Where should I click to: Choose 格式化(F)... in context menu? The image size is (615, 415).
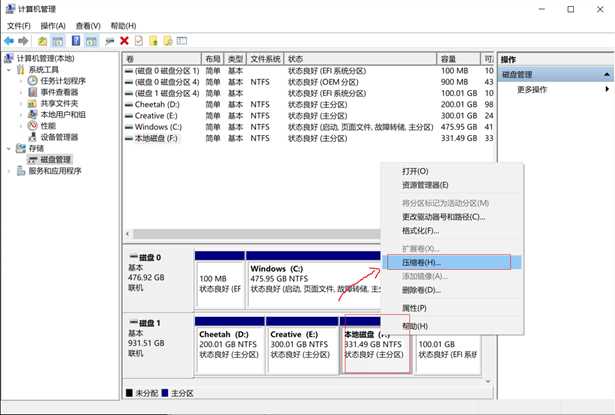452,231
